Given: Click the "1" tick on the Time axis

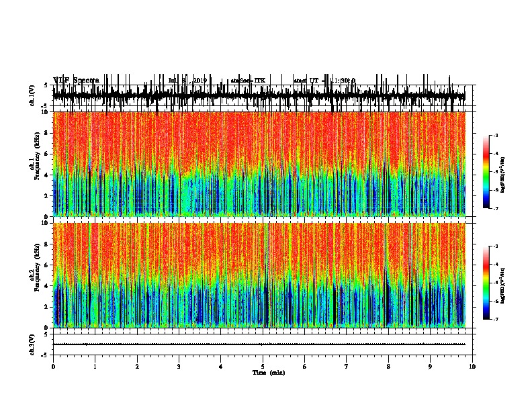Looking at the screenshot, I should pyautogui.click(x=95, y=367).
